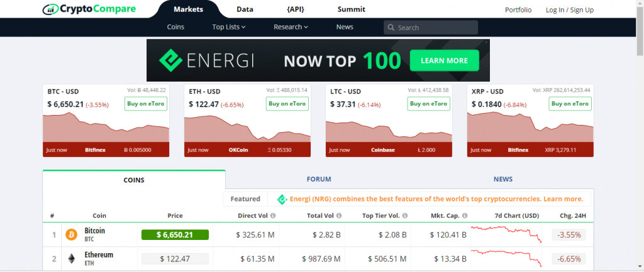This screenshot has height=272, width=644.
Task: Click the Bitcoin 7d chart sparkline
Action: point(506,234)
